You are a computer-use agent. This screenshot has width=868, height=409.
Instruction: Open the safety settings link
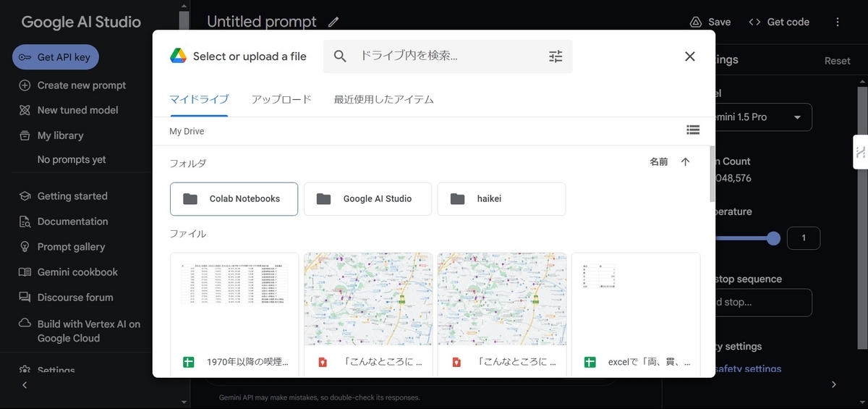748,369
